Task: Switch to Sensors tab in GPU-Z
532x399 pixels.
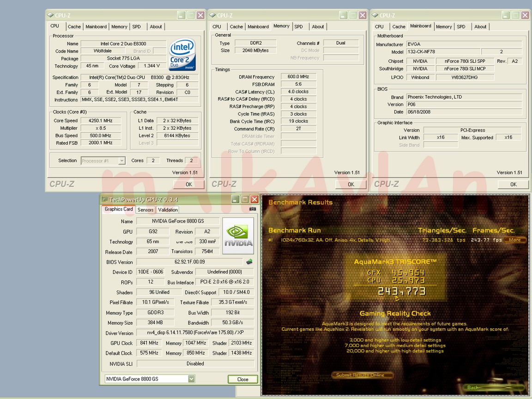Action: click(145, 210)
